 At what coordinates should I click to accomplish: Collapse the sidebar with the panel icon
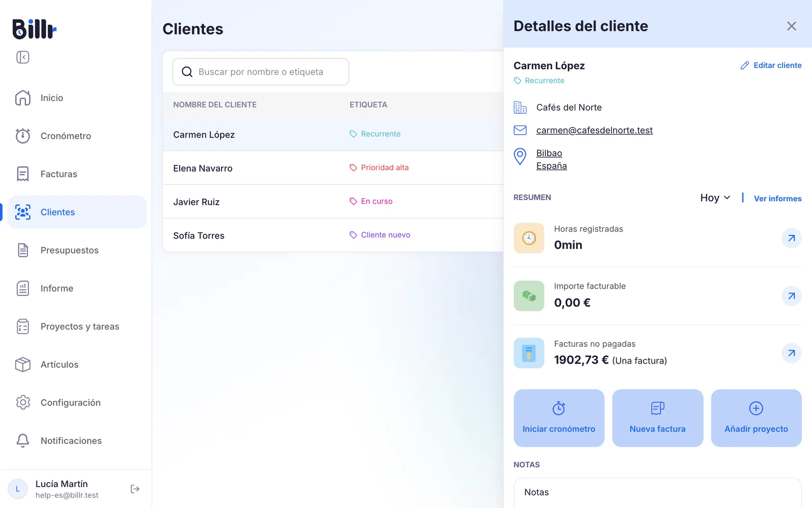point(23,57)
